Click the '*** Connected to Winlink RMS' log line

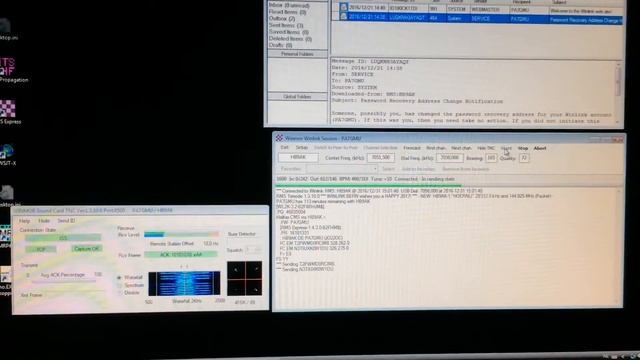click(379, 191)
